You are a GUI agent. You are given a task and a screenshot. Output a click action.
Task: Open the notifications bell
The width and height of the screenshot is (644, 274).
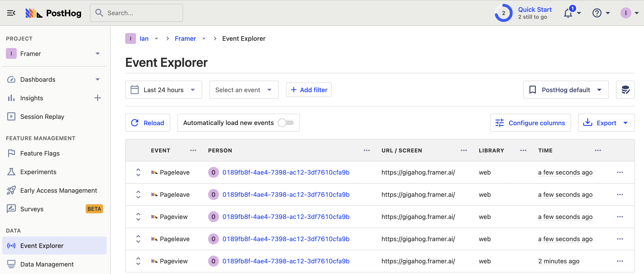coord(568,13)
